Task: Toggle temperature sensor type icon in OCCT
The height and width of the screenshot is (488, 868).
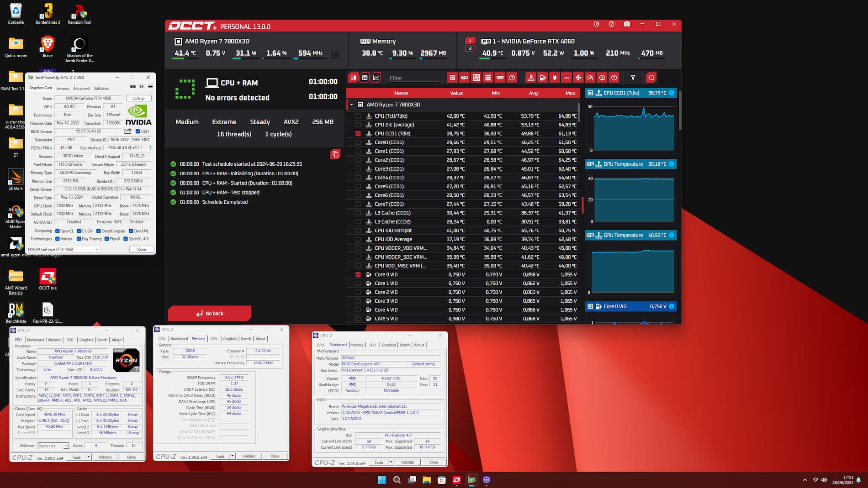Action: [531, 78]
